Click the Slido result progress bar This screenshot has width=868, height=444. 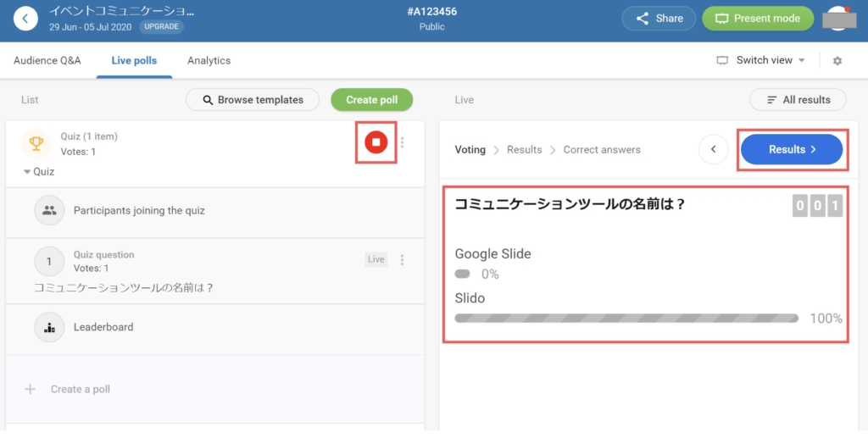[x=626, y=319]
